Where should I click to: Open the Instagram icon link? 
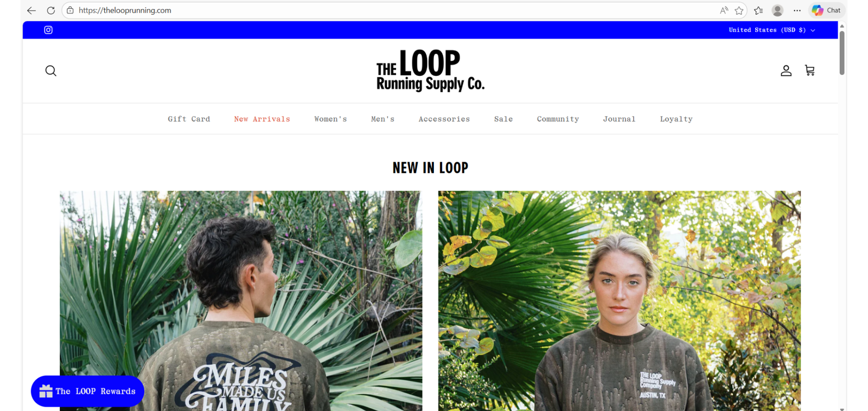tap(48, 30)
